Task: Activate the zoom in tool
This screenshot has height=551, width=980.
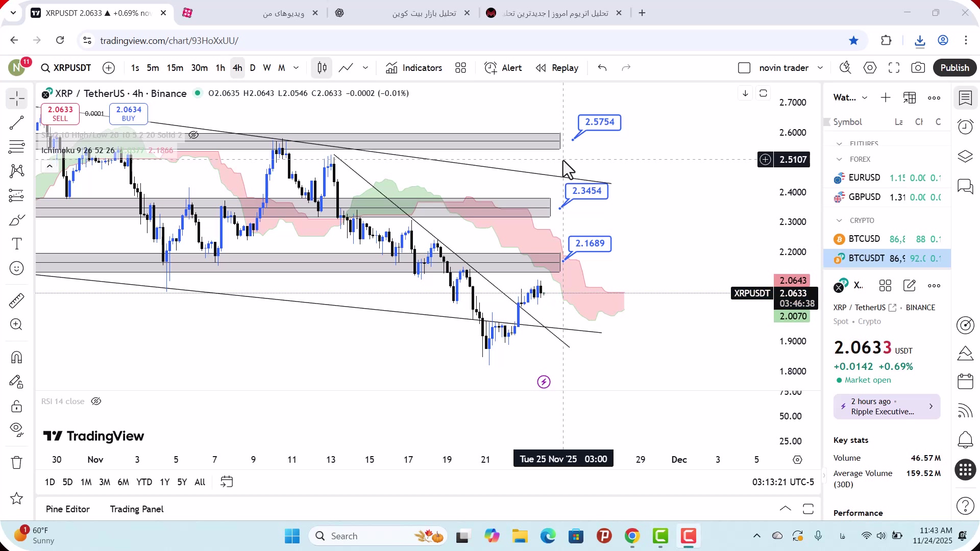Action: point(17,324)
